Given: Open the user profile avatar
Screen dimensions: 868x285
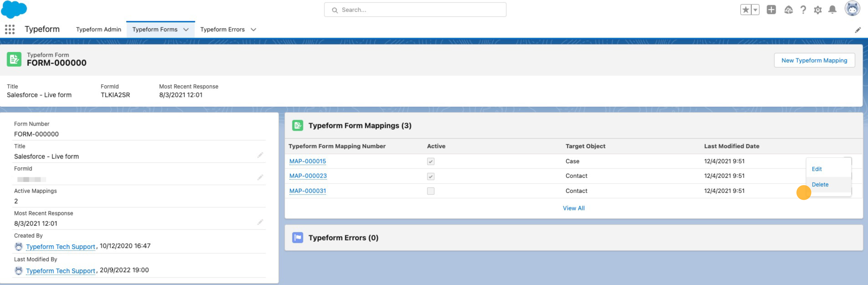Looking at the screenshot, I should pos(852,8).
